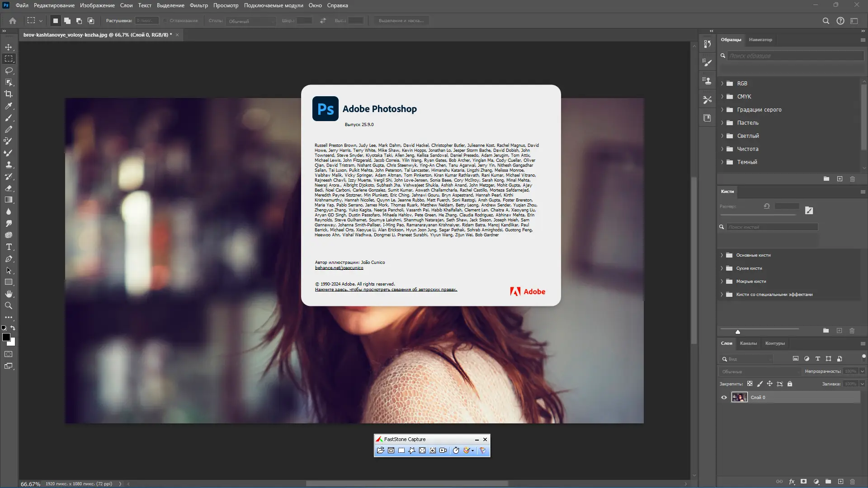Select the Crop tool
This screenshot has height=488, width=868.
[x=9, y=94]
